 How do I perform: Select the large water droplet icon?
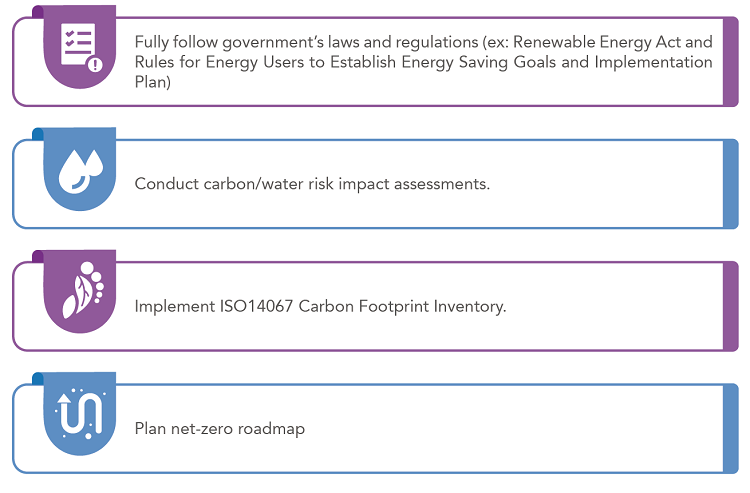tap(72, 172)
